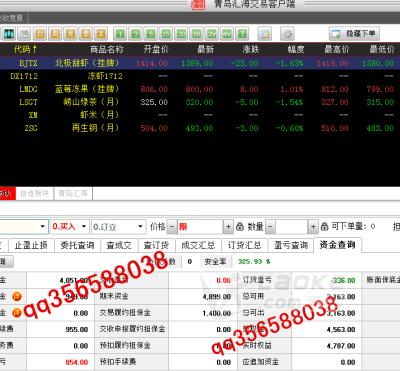Select the 北极甜虾 BJTX quote row
This screenshot has width=400, height=371.
click(200, 63)
